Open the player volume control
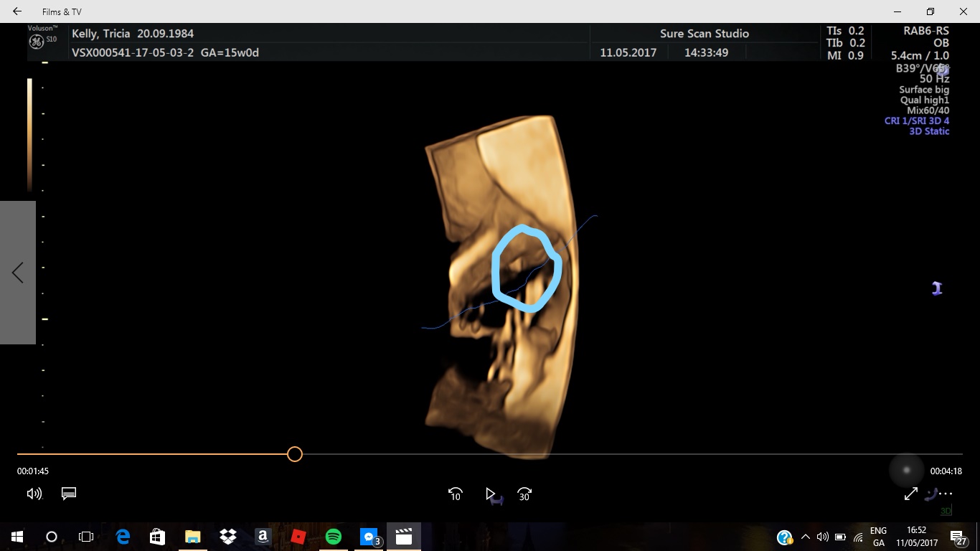The image size is (980, 551). 34,494
